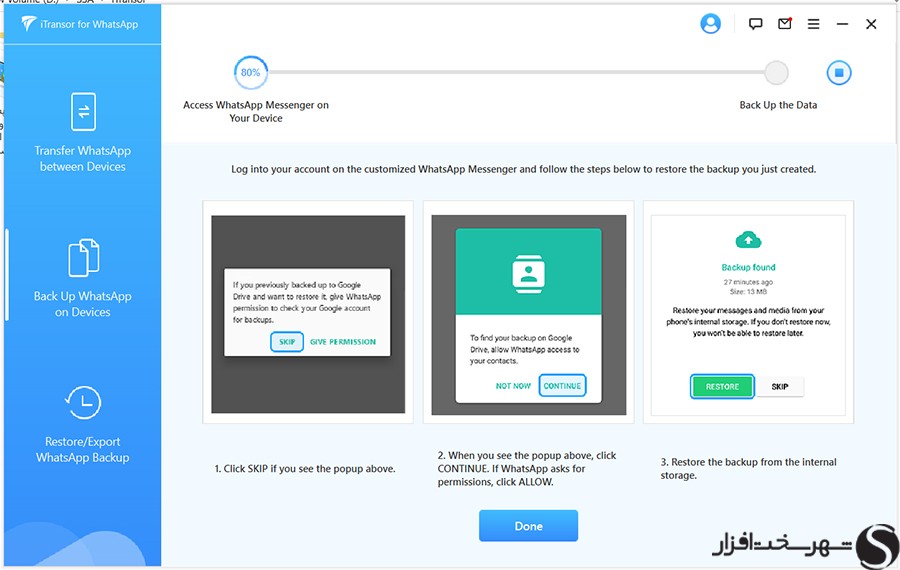Click the iTransor for WhatsApp logo

click(x=80, y=24)
